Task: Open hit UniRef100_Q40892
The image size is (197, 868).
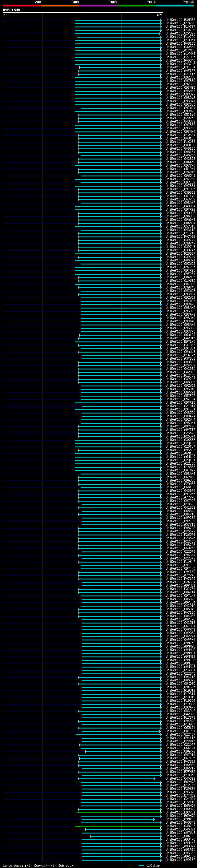Action: click(180, 778)
